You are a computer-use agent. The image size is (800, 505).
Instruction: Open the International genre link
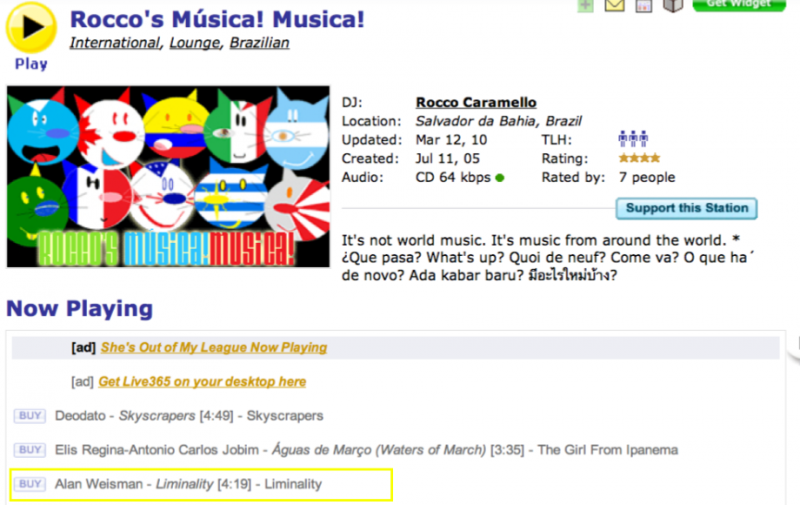[x=115, y=43]
